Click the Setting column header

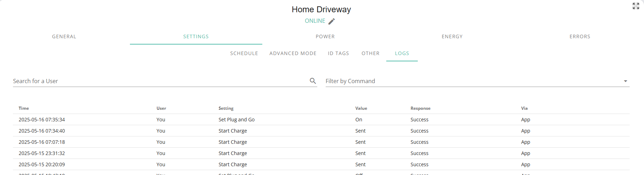(226, 108)
